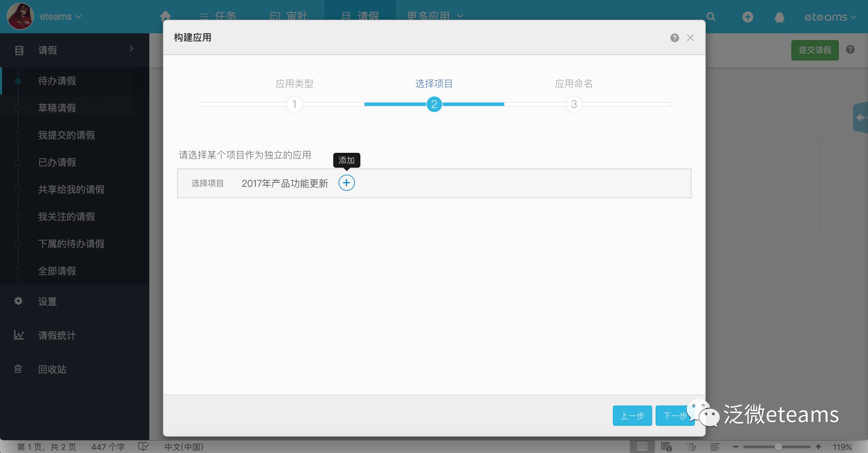Click the notification bell icon
The height and width of the screenshot is (453, 868).
pos(779,17)
